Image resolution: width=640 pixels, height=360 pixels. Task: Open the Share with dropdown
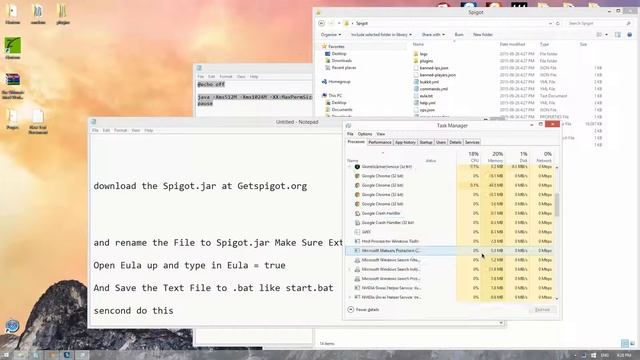click(x=433, y=35)
